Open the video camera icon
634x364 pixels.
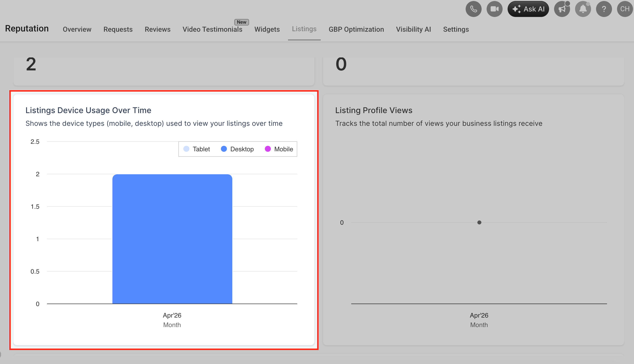pyautogui.click(x=494, y=9)
